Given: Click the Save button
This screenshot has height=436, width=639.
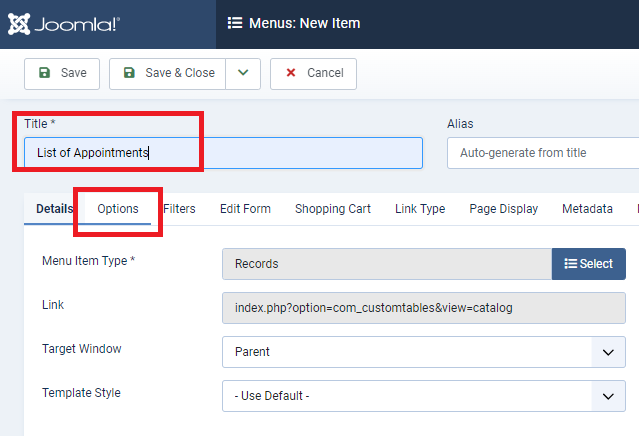Looking at the screenshot, I should tap(62, 73).
